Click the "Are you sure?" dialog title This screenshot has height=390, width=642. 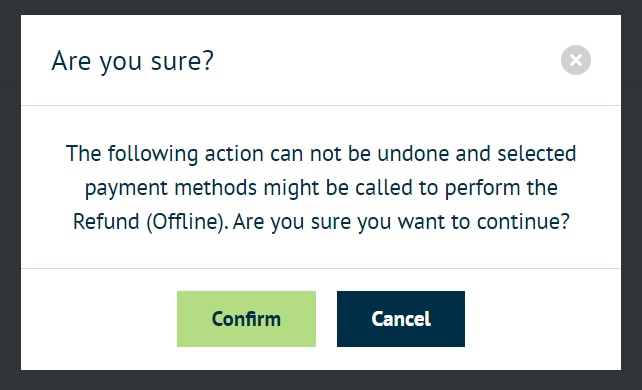click(x=132, y=61)
